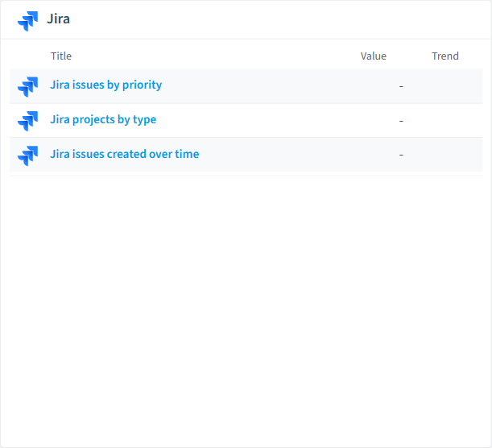The width and height of the screenshot is (492, 448).
Task: Open the 'Jira projects by type' link
Action: click(x=103, y=119)
